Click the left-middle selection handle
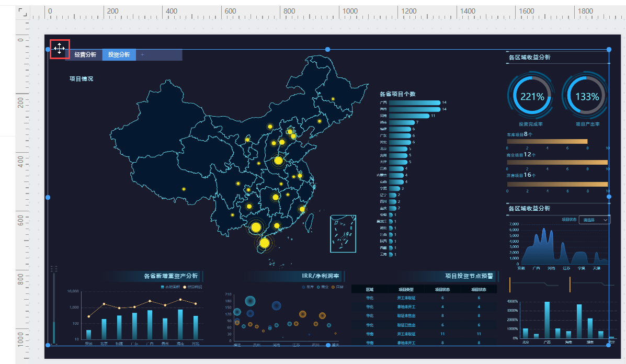The height and width of the screenshot is (364, 626). (x=48, y=198)
